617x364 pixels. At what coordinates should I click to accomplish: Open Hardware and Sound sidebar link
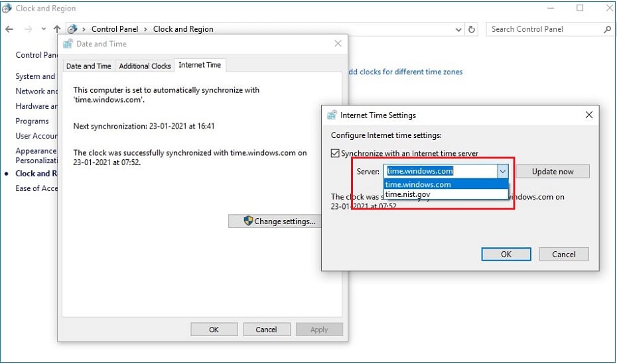pos(36,106)
